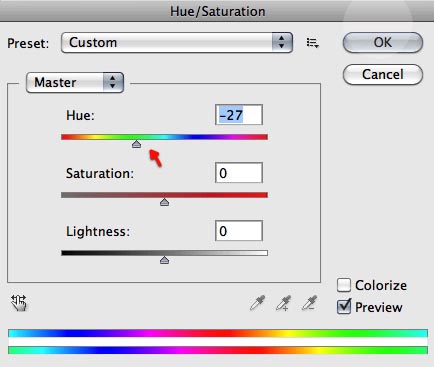Click the Saturation value input field
434x367 pixels.
(x=239, y=173)
